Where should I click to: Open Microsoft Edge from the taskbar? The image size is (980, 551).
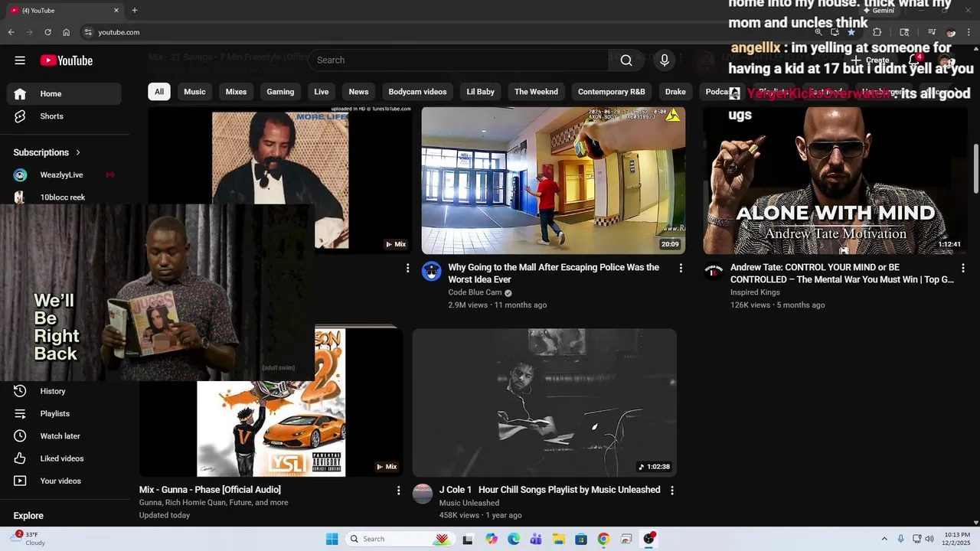(514, 539)
